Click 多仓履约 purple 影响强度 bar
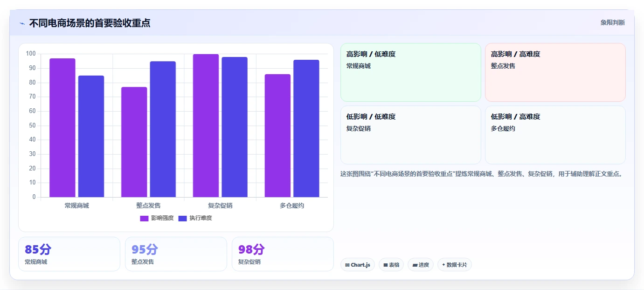The image size is (644, 290). click(x=277, y=135)
